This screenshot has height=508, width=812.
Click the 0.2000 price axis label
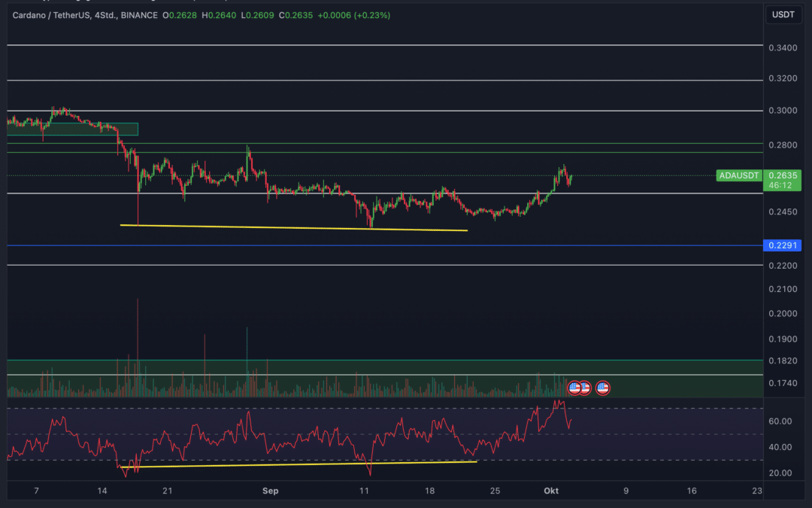tap(783, 313)
